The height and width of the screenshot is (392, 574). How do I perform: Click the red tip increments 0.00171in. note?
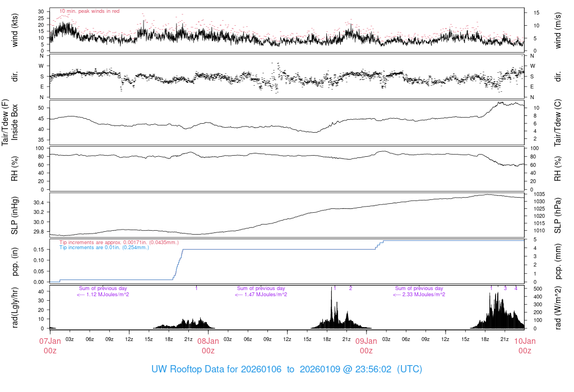pyautogui.click(x=119, y=242)
